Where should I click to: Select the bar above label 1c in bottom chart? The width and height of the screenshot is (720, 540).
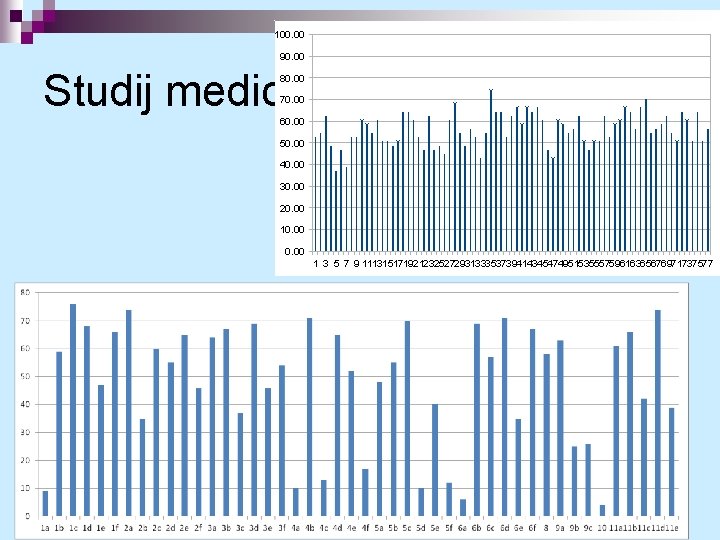point(73,410)
